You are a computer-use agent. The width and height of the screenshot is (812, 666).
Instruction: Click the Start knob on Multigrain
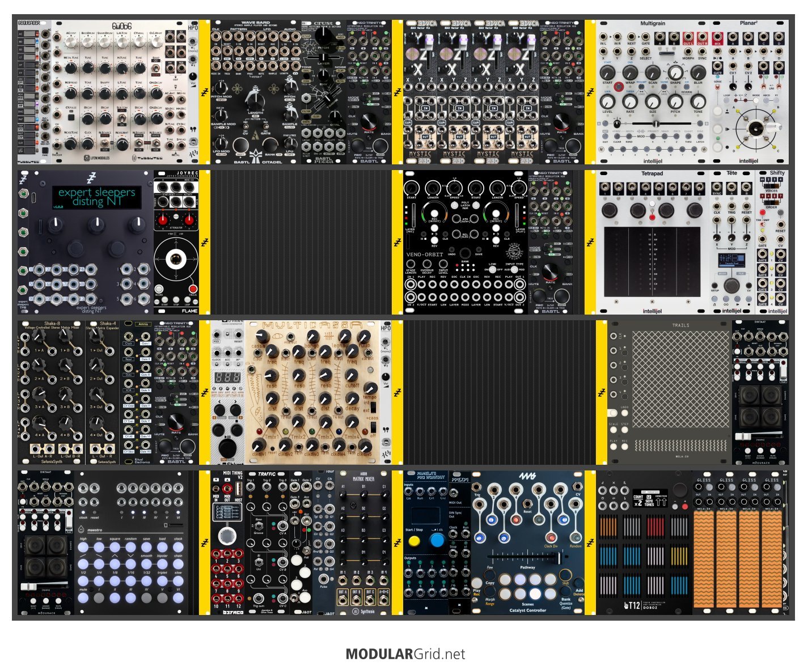[607, 72]
